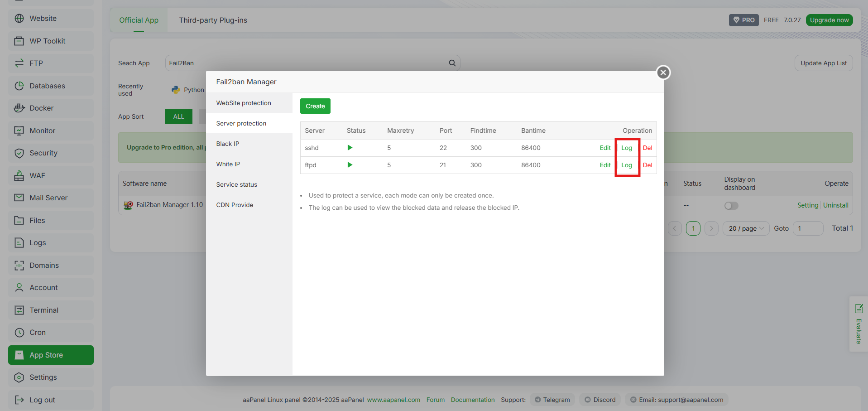
Task: Select Server protection menu item
Action: [249, 123]
